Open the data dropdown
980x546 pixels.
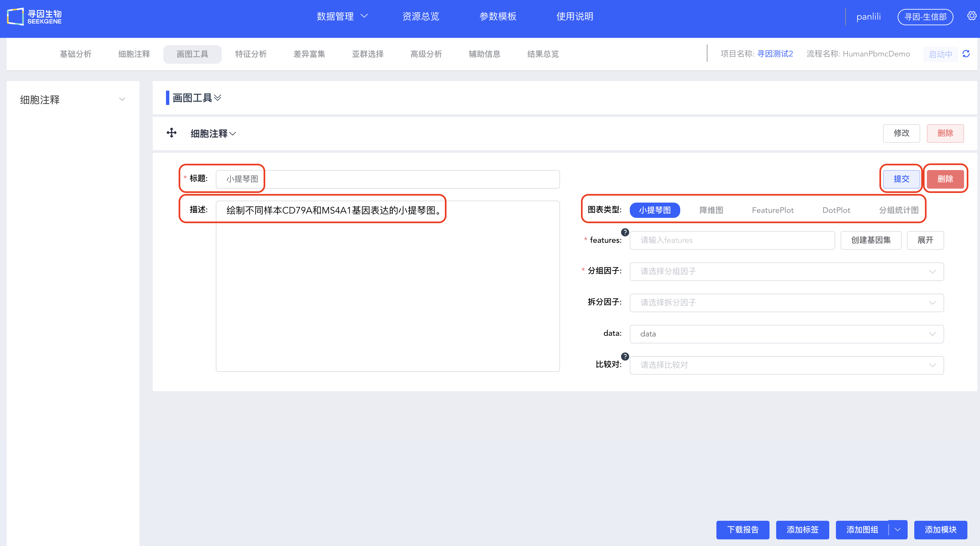[786, 334]
